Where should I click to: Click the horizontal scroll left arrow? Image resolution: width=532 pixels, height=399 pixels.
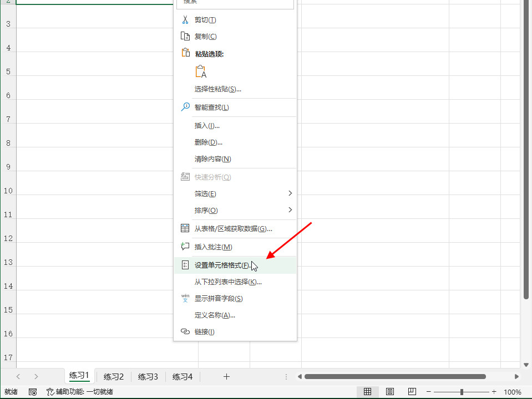(300, 376)
